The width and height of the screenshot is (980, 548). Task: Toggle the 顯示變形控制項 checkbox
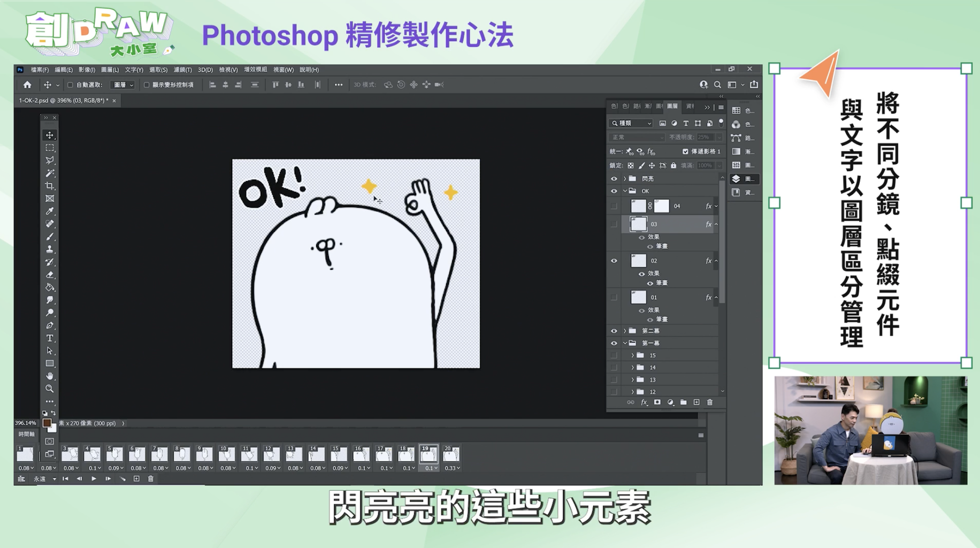pyautogui.click(x=147, y=85)
